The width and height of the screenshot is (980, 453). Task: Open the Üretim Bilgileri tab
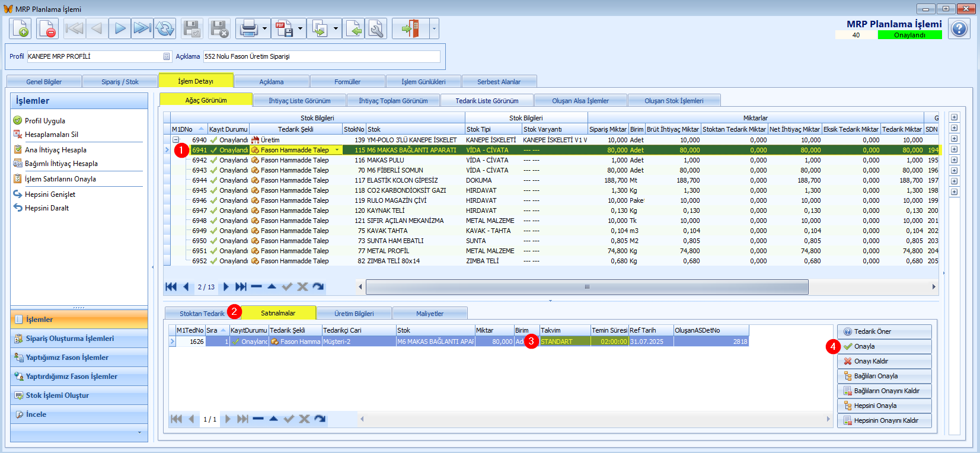354,314
